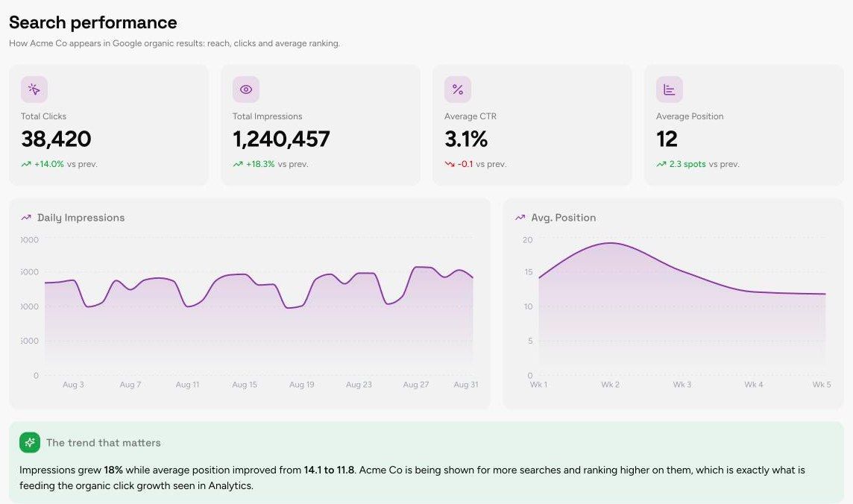The height and width of the screenshot is (504, 853).
Task: Click the Wk 1 axis label
Action: 538,385
